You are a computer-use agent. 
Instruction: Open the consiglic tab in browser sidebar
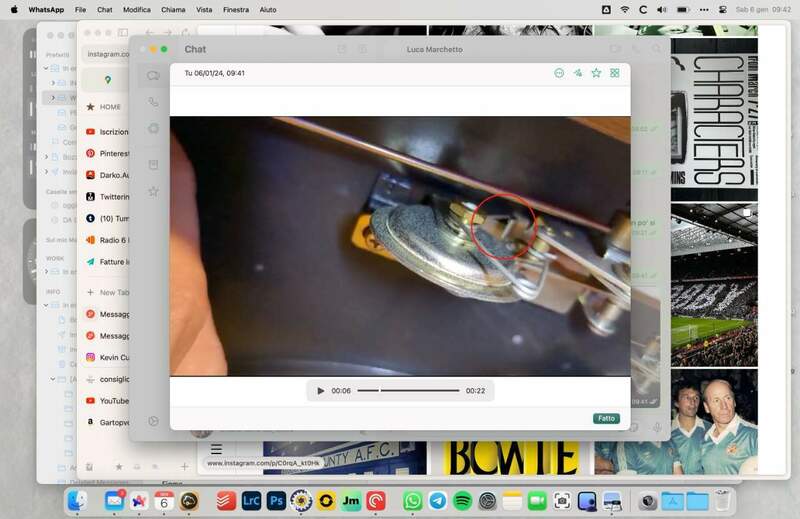tap(107, 379)
